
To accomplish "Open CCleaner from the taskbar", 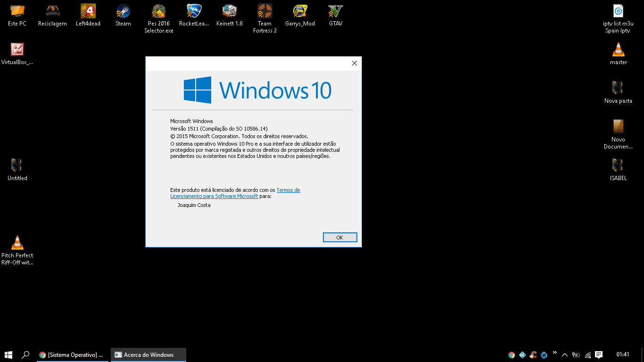I will (533, 355).
